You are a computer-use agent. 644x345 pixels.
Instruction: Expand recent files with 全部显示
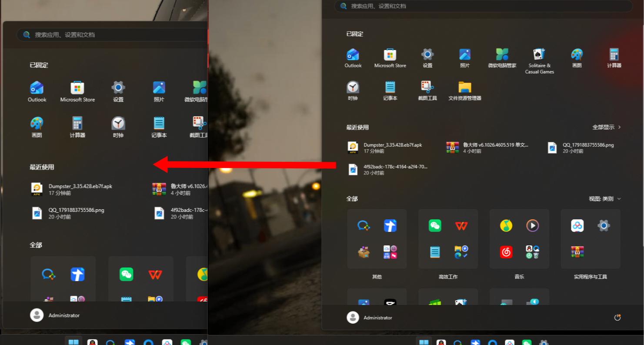click(x=607, y=127)
